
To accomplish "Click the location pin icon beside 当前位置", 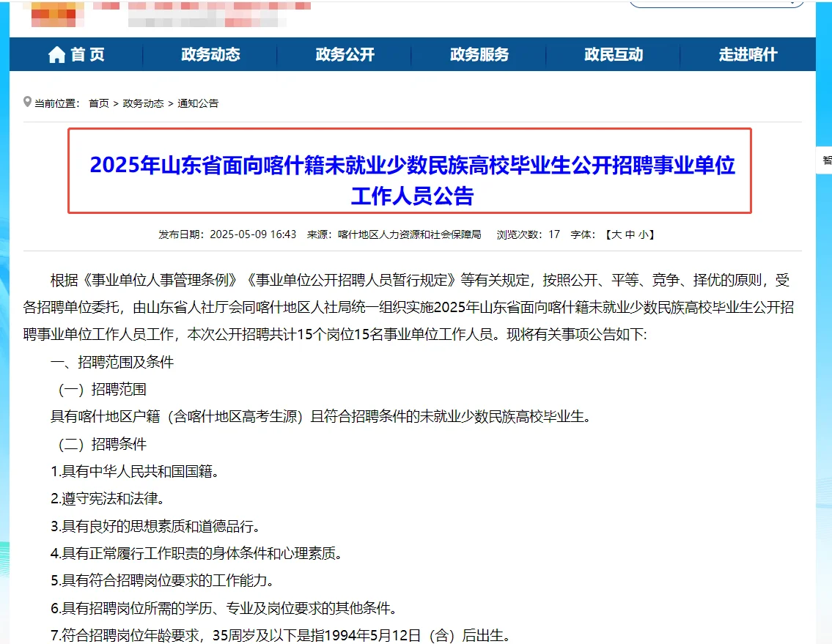I will point(28,101).
